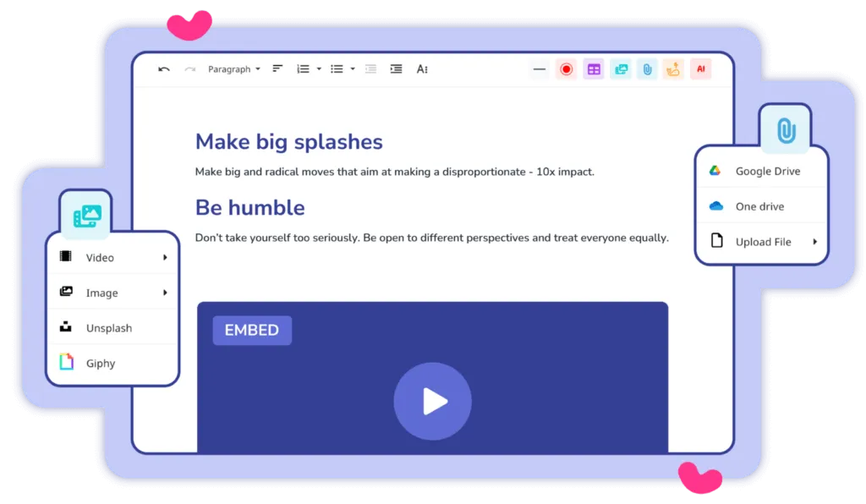
Task: Expand the Image submenu arrow
Action: [x=165, y=293]
